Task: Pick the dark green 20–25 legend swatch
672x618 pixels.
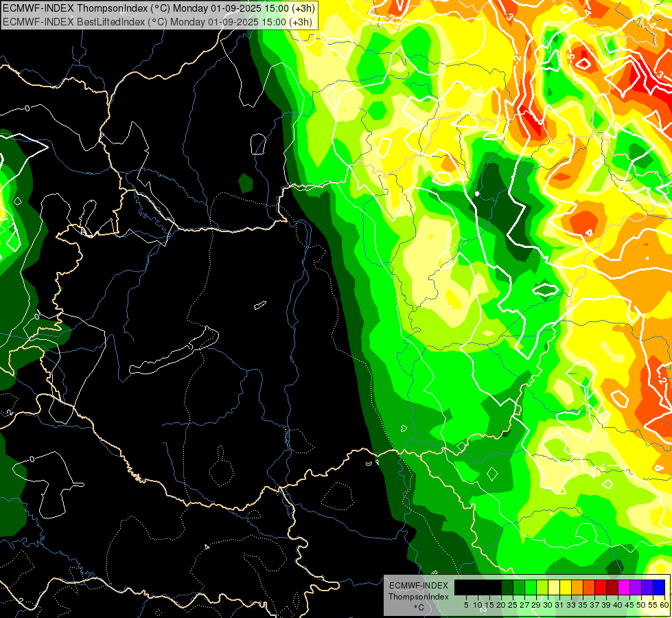Action: click(507, 588)
